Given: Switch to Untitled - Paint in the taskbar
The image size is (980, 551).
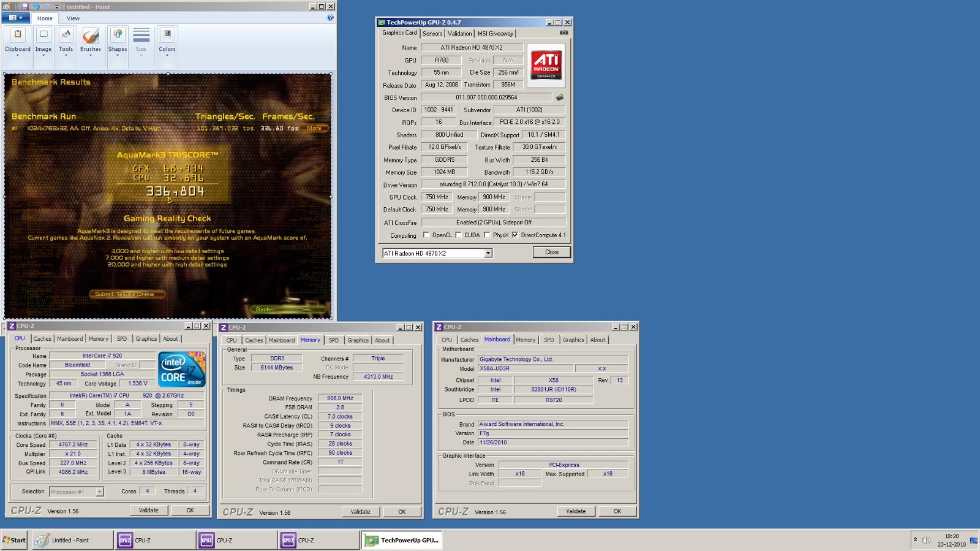Looking at the screenshot, I should point(72,540).
